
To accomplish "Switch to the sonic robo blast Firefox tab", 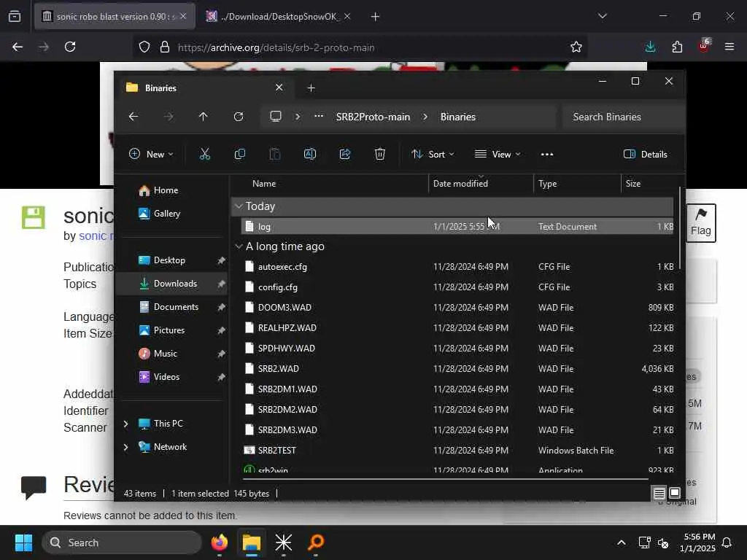I will pyautogui.click(x=115, y=16).
